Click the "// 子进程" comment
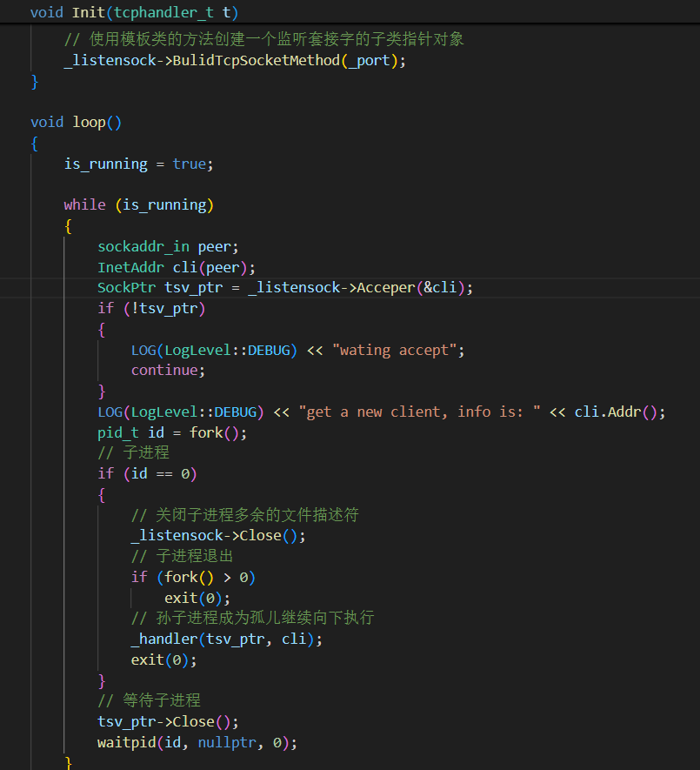 133,452
